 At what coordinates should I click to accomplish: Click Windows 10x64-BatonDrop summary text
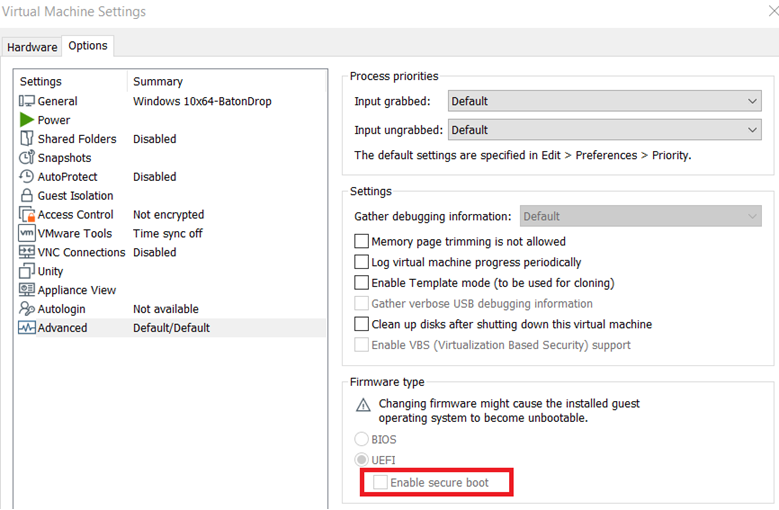(x=202, y=101)
